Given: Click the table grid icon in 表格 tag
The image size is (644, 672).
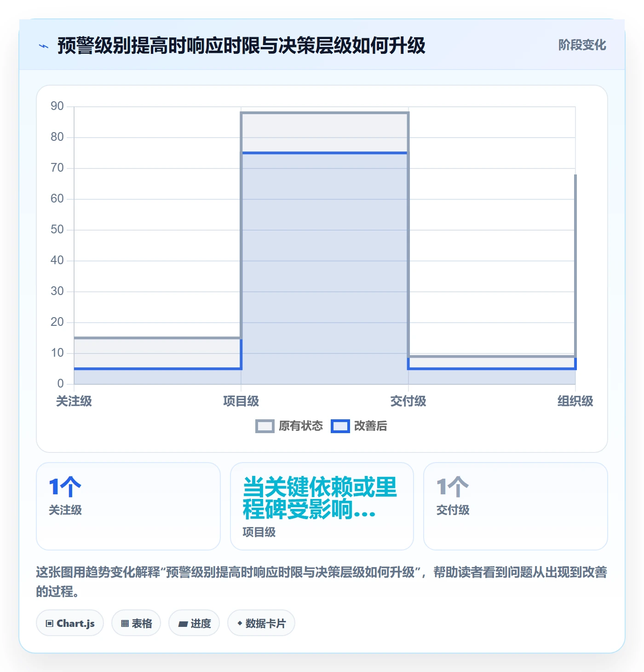Looking at the screenshot, I should [125, 623].
